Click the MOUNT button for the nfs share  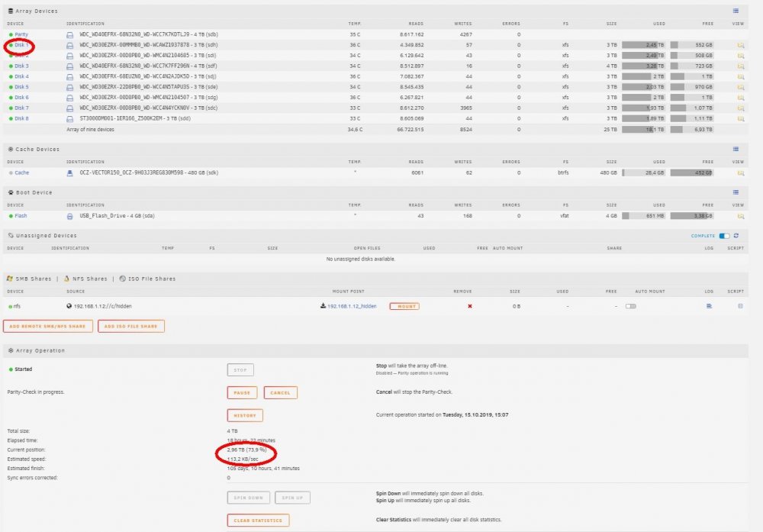click(x=404, y=306)
